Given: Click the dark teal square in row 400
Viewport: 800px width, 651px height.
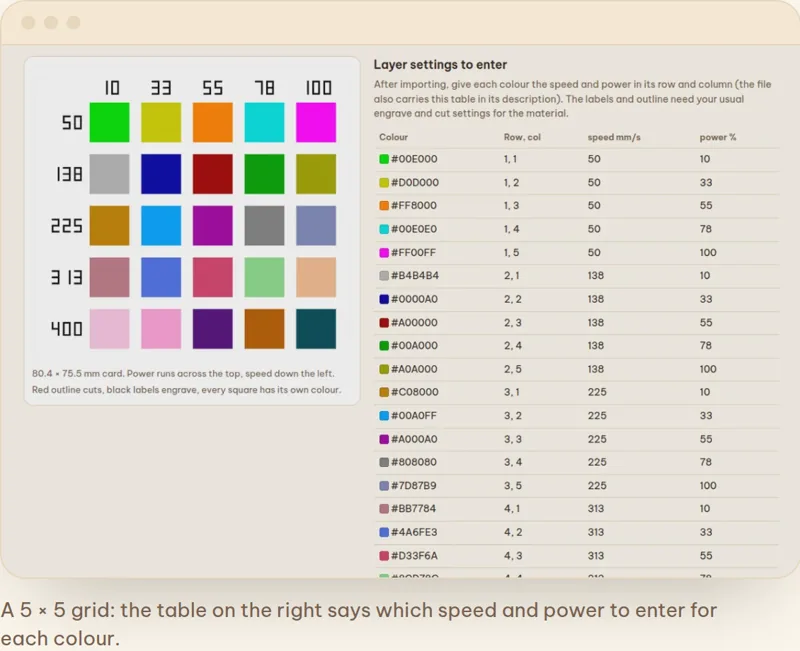Looking at the screenshot, I should click(316, 329).
